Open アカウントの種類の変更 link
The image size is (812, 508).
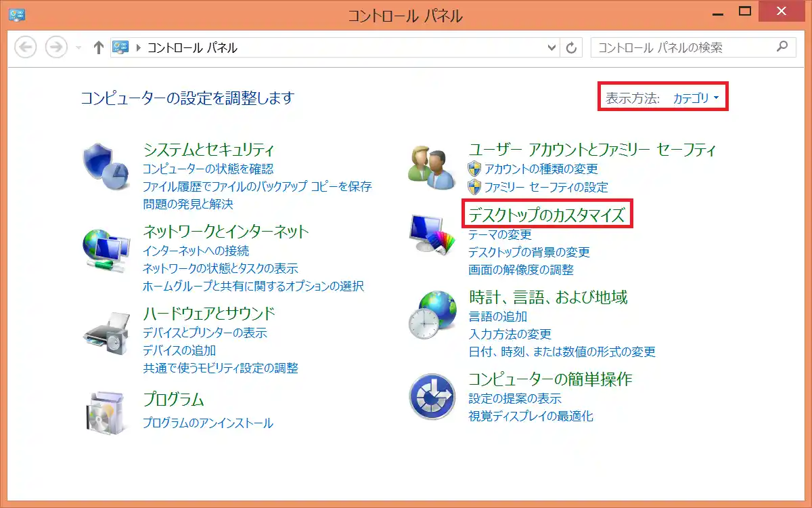tap(541, 169)
